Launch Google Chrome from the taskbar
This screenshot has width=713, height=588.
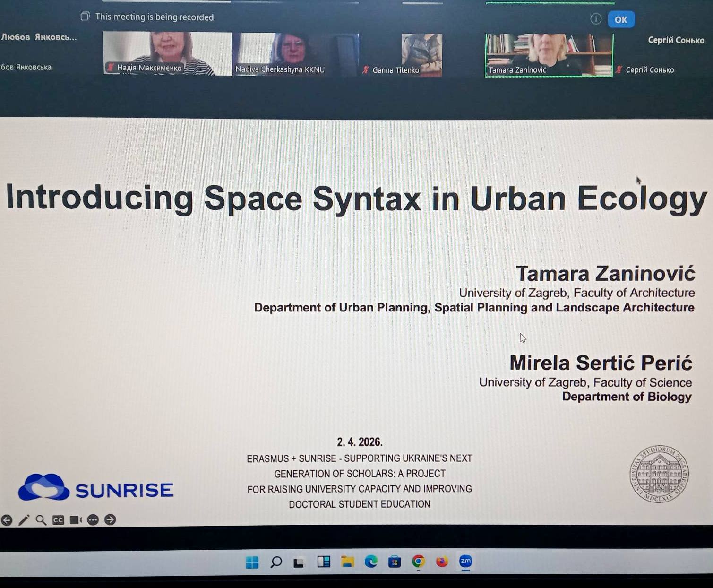(418, 562)
